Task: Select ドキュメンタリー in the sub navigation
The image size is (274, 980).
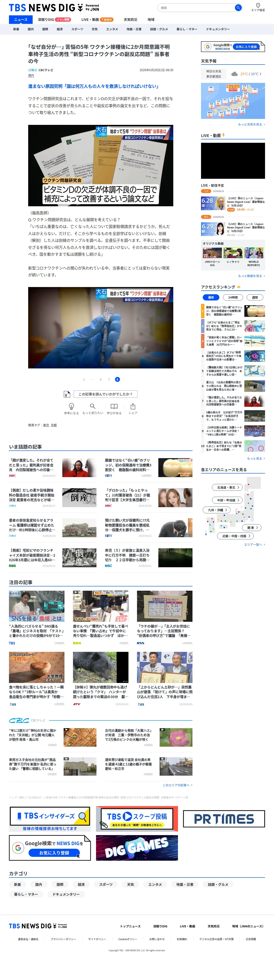Action: [218, 29]
